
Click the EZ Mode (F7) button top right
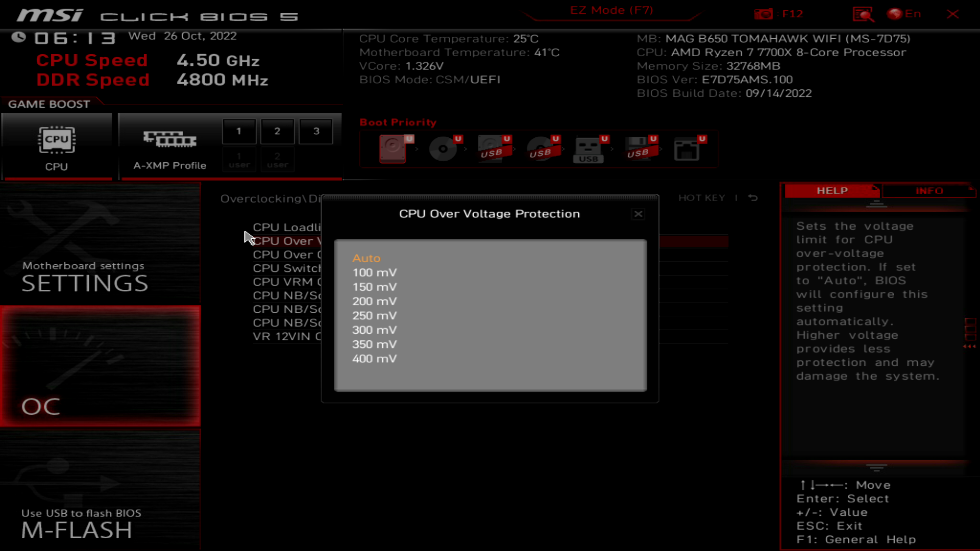611,10
